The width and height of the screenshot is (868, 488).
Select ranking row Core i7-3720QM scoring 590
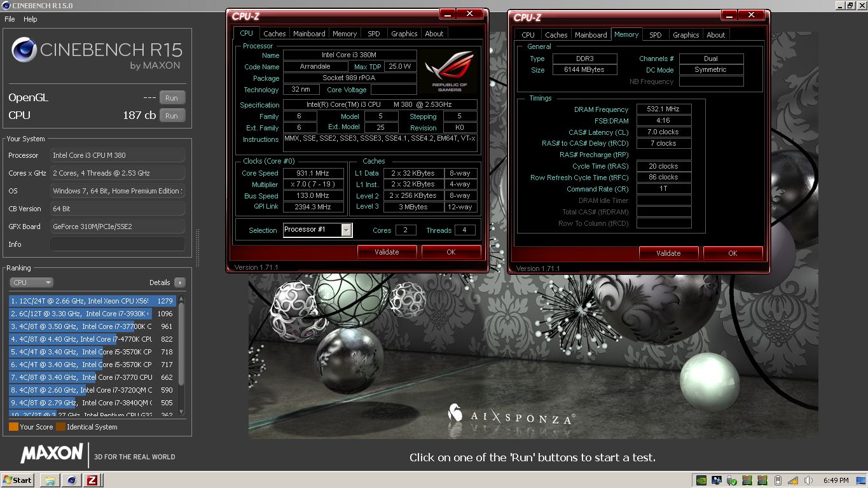(x=92, y=390)
